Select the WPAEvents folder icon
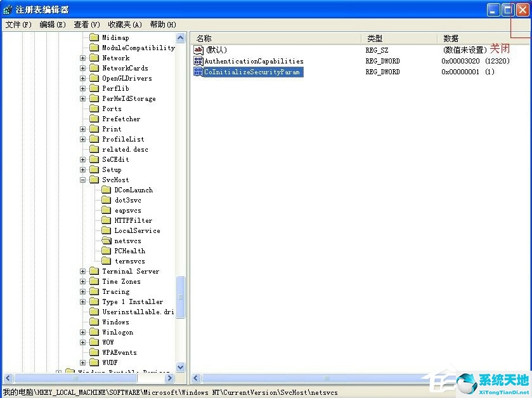Viewport: 532px width, 398px height. [x=94, y=352]
